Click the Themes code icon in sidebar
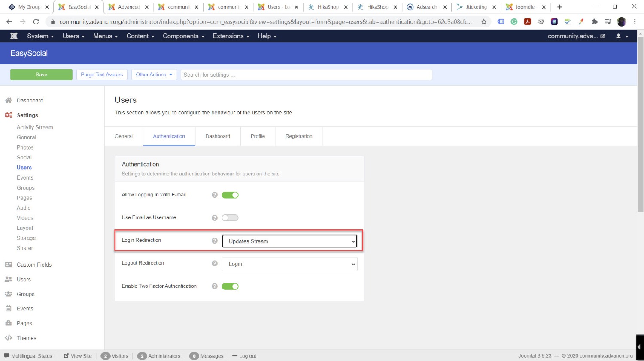The image size is (644, 361). point(8,338)
